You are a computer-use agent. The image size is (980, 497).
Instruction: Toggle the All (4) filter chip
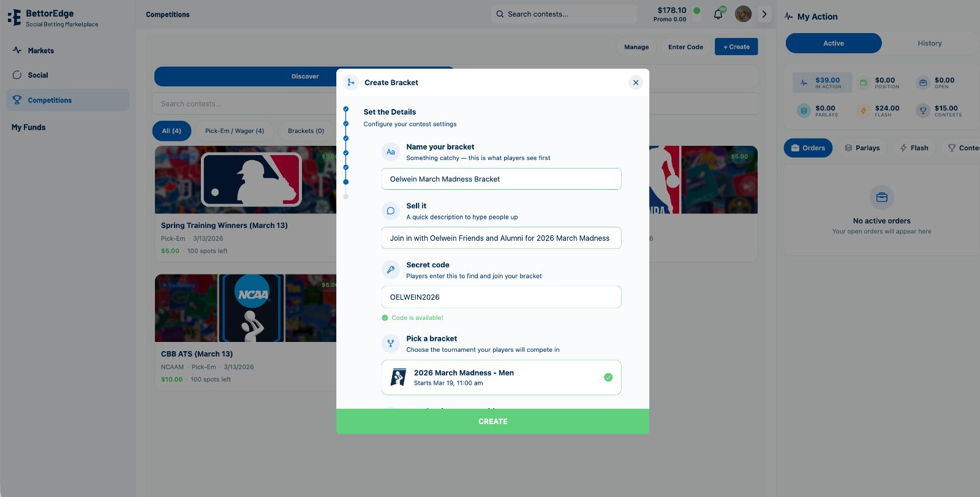171,131
